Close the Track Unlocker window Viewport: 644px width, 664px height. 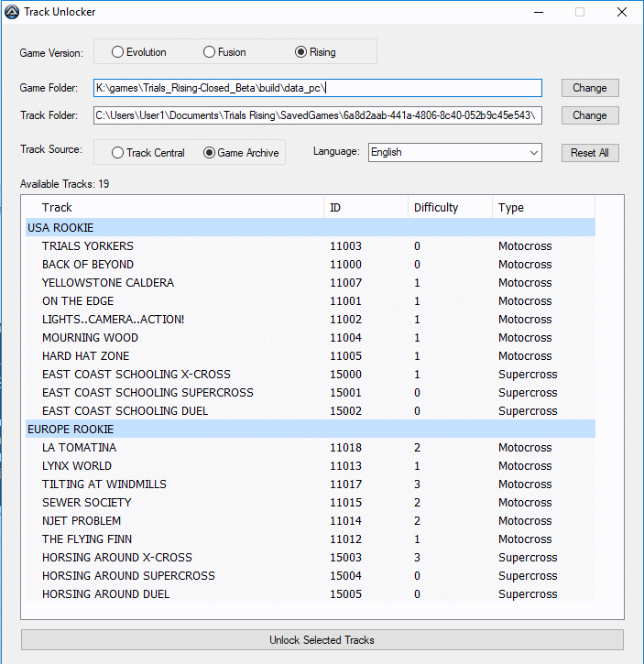coord(622,12)
